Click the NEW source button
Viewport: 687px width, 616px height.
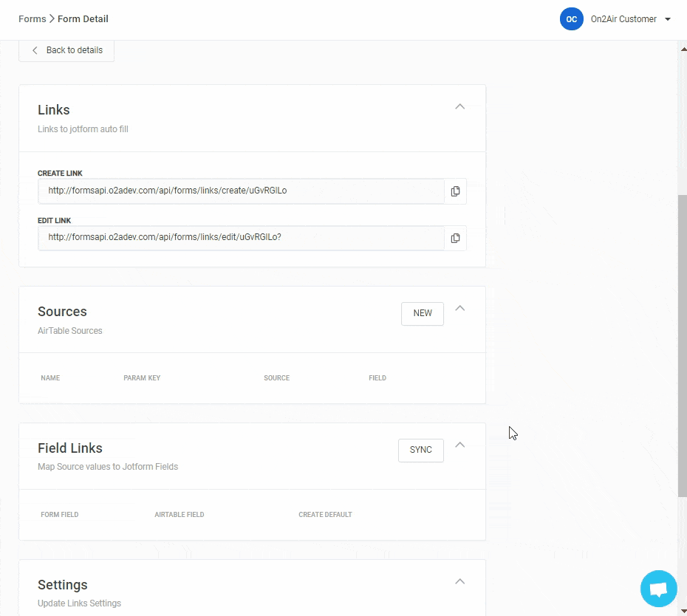pyautogui.click(x=422, y=313)
